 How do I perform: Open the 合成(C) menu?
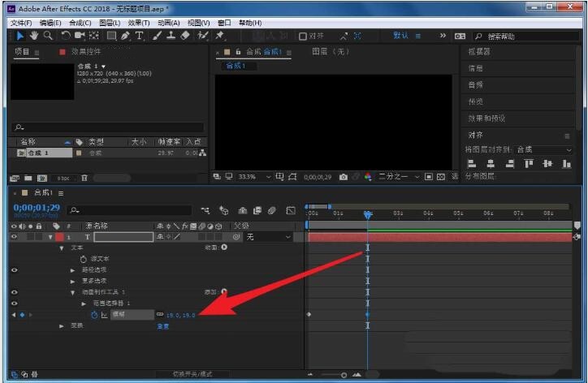point(80,23)
